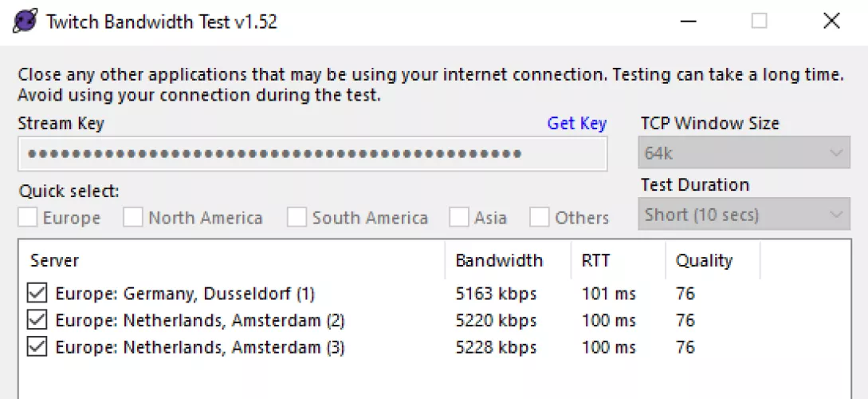Open the TCP Window Size dropdown
Viewport: 868px width, 399px height.
tap(744, 153)
